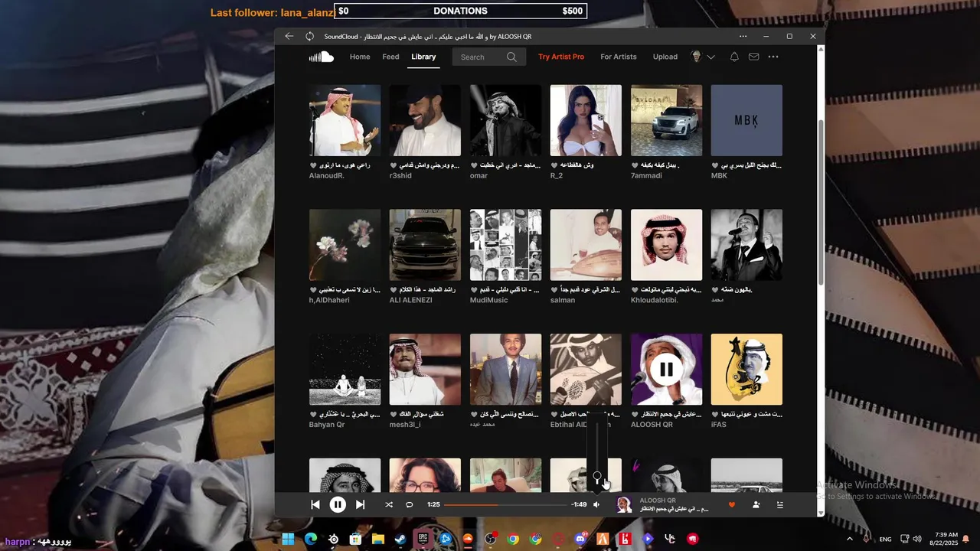Open SoundCloud from the taskbar
The image size is (980, 551).
point(468,539)
